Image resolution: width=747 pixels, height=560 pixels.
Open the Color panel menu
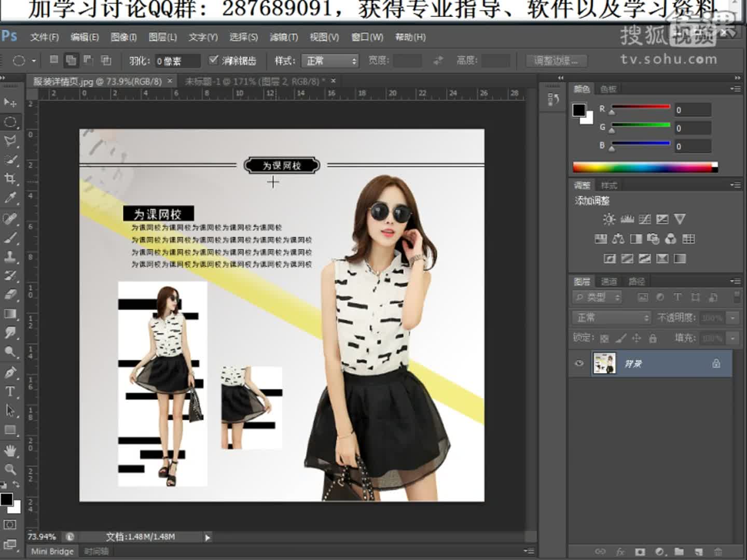736,89
